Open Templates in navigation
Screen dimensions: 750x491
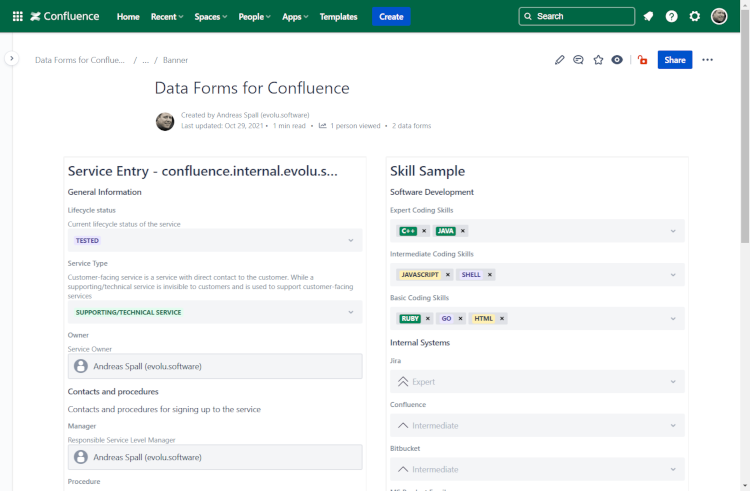click(x=338, y=17)
